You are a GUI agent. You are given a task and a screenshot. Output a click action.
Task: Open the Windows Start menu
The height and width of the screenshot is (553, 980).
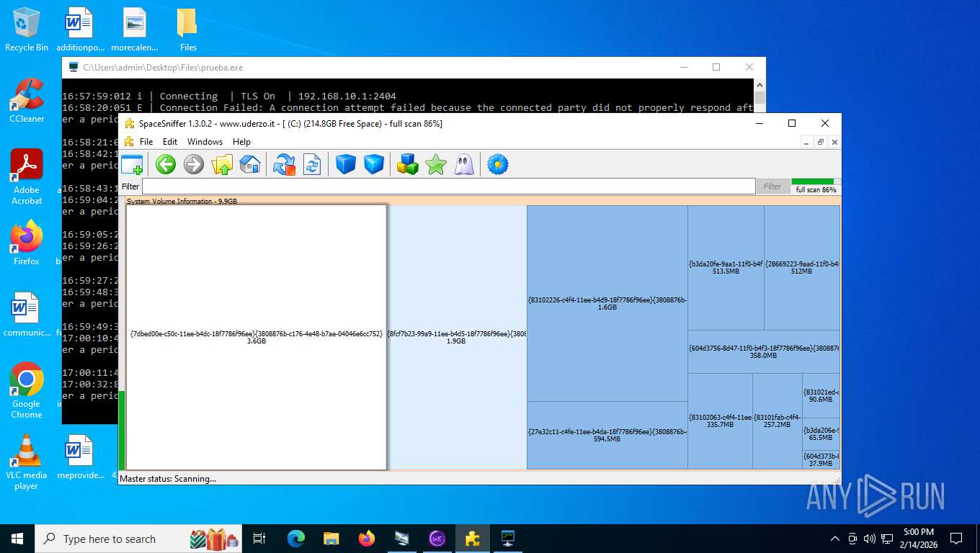coord(17,539)
